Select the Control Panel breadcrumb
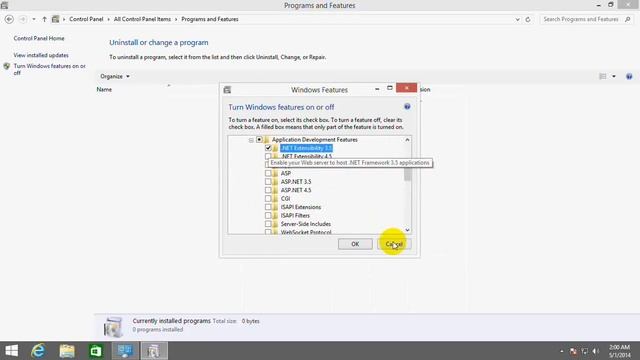Screen dimensions: 640x360 [86, 19]
